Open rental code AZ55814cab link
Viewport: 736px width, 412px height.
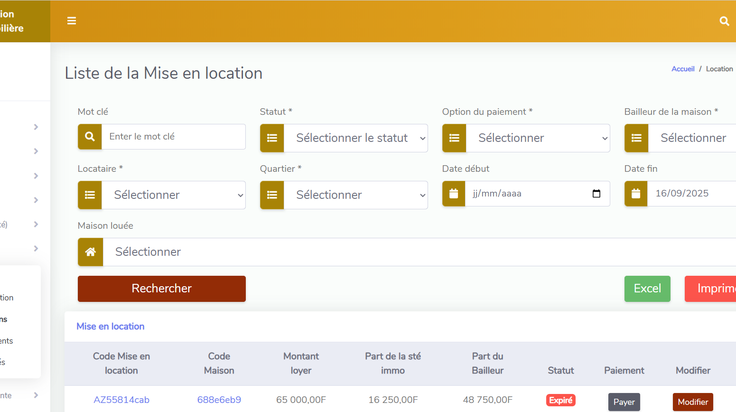click(x=121, y=400)
